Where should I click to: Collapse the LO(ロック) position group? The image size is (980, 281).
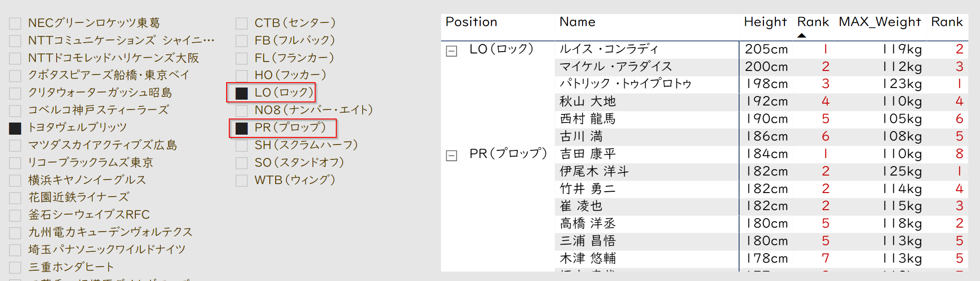[x=451, y=51]
